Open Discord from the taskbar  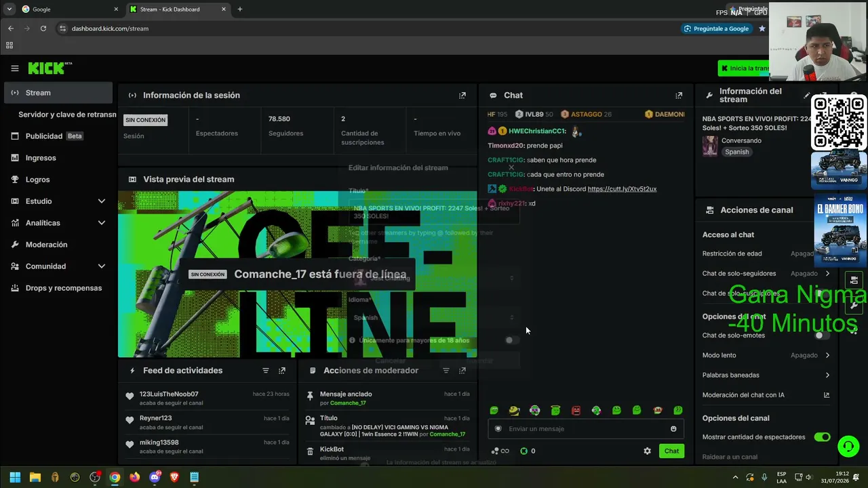click(155, 477)
